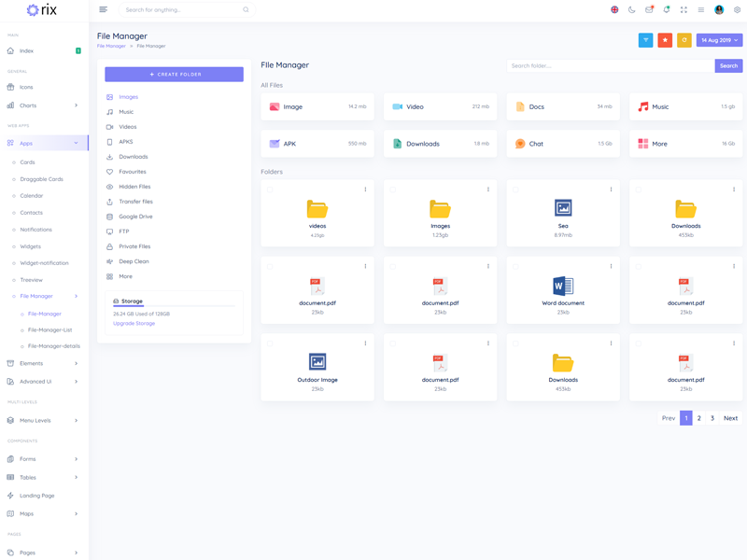Click the red star favourite button
Viewport: 747px width, 560px height.
[665, 40]
